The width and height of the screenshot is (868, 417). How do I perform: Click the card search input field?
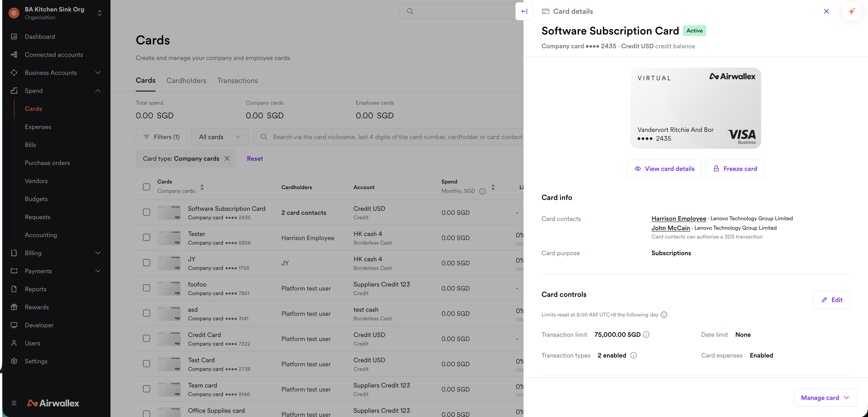point(391,137)
